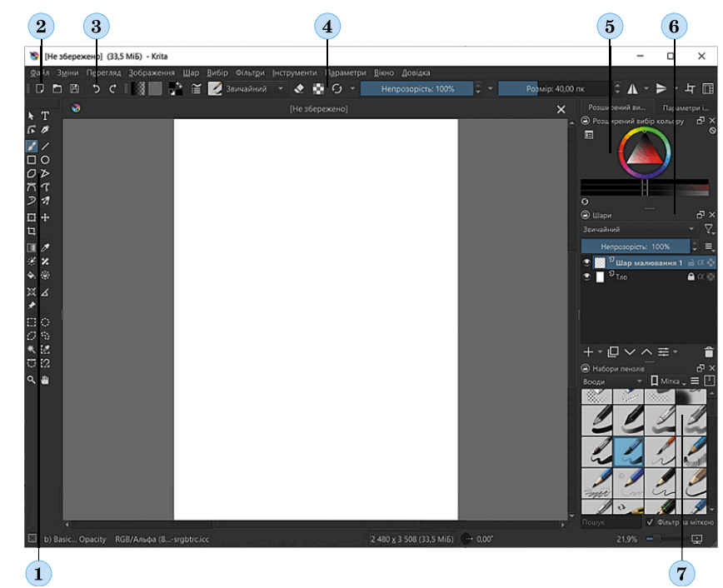
Task: Toggle the Eraser mode icon
Action: (x=299, y=88)
